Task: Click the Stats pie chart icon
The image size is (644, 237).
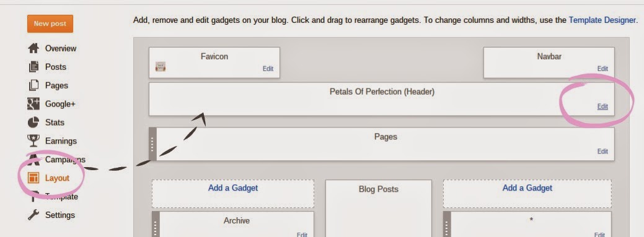Action: coord(33,122)
